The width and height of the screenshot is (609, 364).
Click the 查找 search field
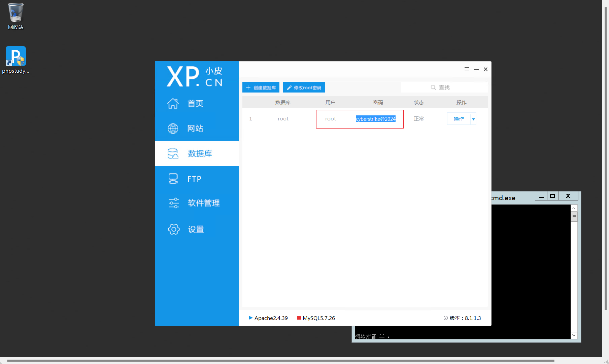[444, 87]
